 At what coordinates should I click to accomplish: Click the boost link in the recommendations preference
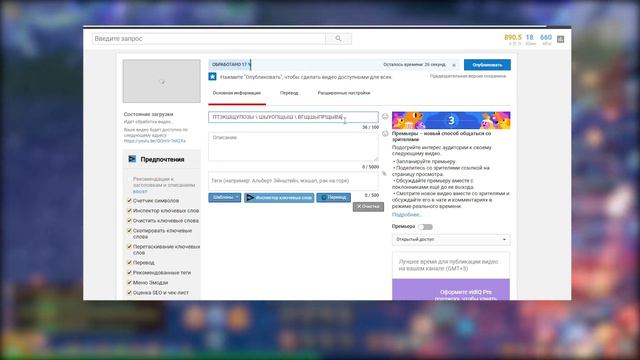pyautogui.click(x=140, y=191)
